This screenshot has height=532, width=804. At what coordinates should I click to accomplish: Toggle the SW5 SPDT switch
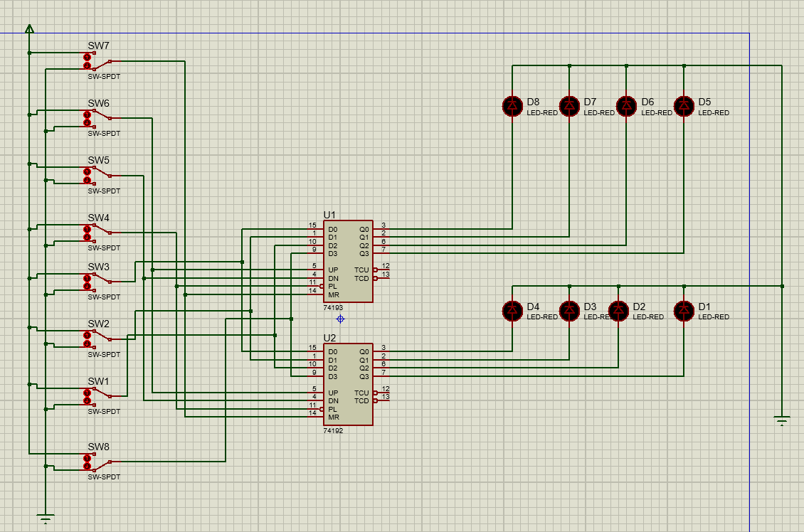[97, 176]
